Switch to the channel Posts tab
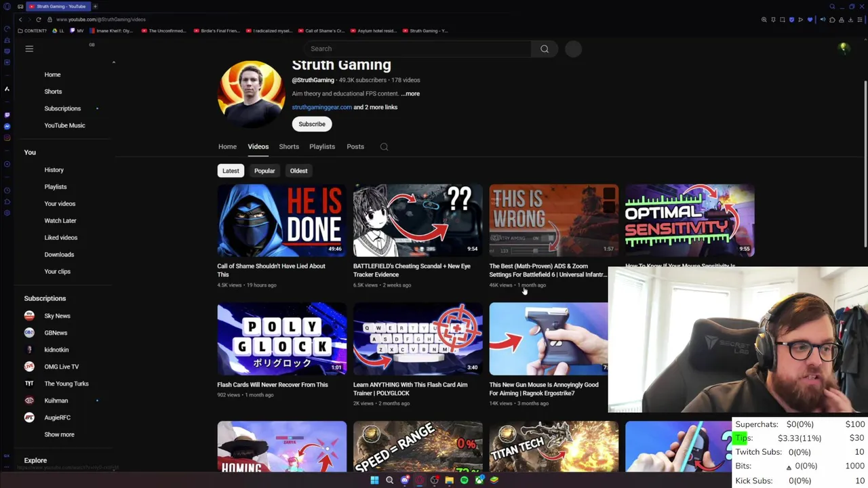 355,146
